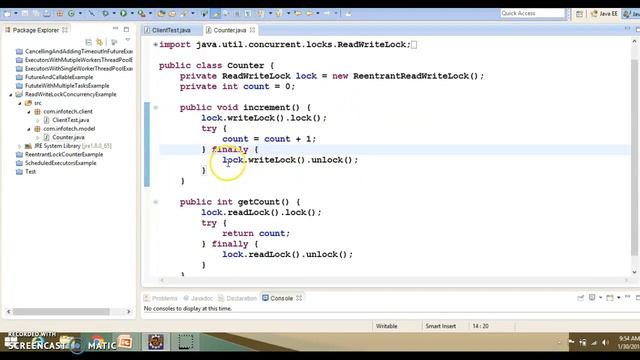
Task: Close the Console view tab
Action: 299,298
